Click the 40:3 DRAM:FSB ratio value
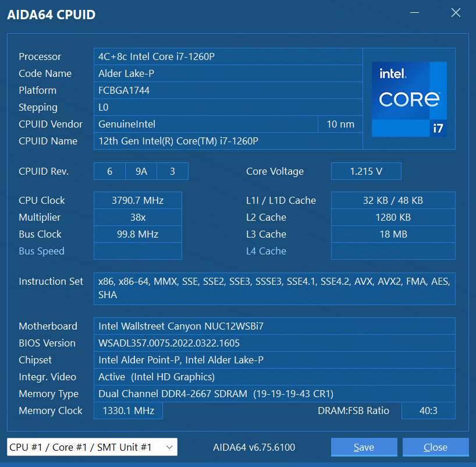 428,411
